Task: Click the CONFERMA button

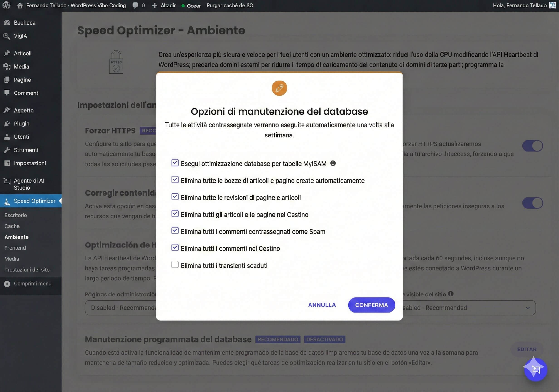Action: (371, 305)
